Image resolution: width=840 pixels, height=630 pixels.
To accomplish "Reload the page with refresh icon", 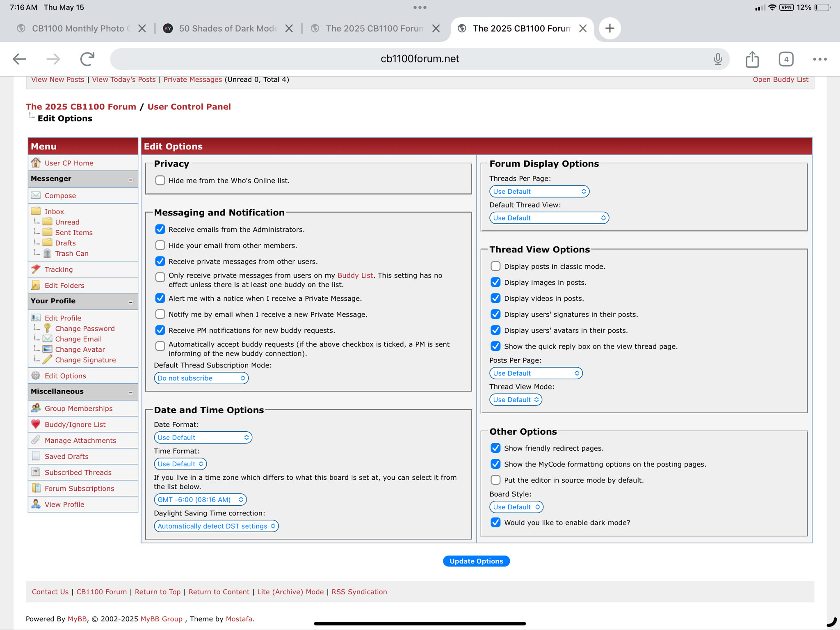I will tap(87, 59).
